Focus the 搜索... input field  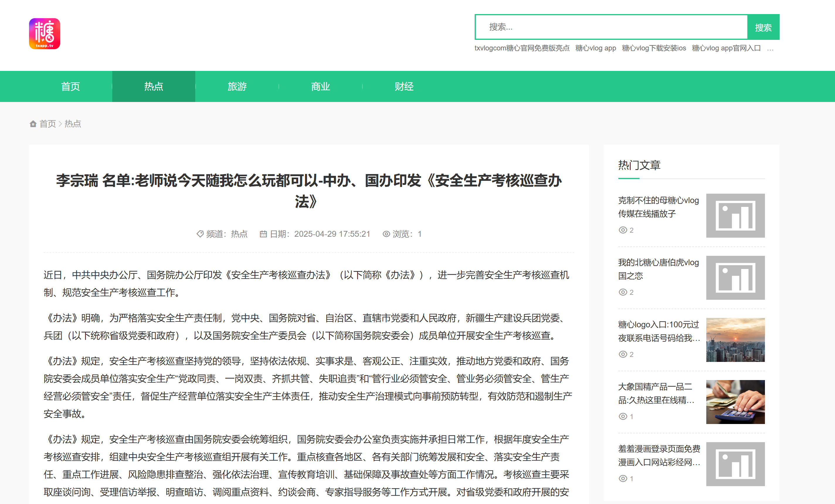[x=611, y=27]
